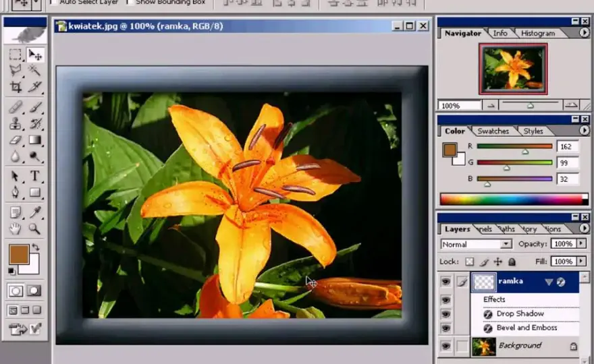
Task: Select the Dodge tool
Action: pyautogui.click(x=35, y=156)
